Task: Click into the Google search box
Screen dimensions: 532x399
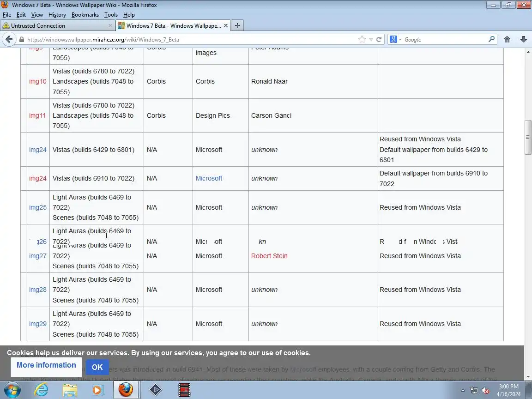Action: (x=444, y=39)
